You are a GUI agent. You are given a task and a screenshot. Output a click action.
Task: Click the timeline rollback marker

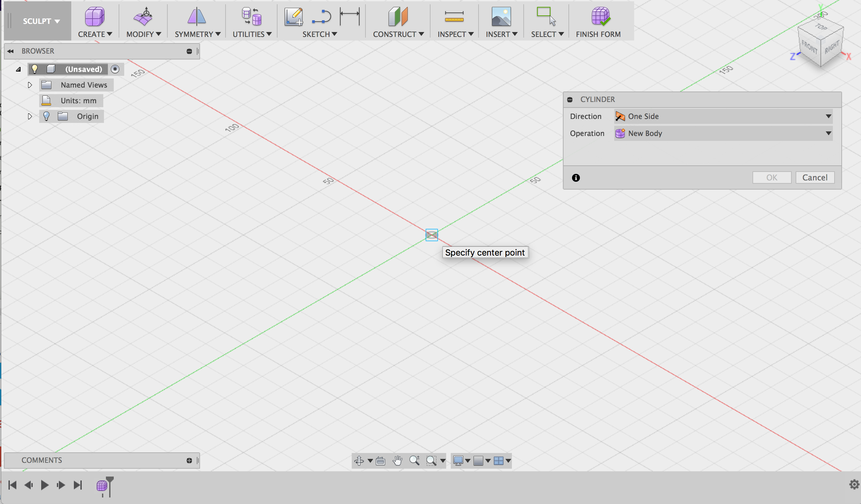[x=110, y=487]
